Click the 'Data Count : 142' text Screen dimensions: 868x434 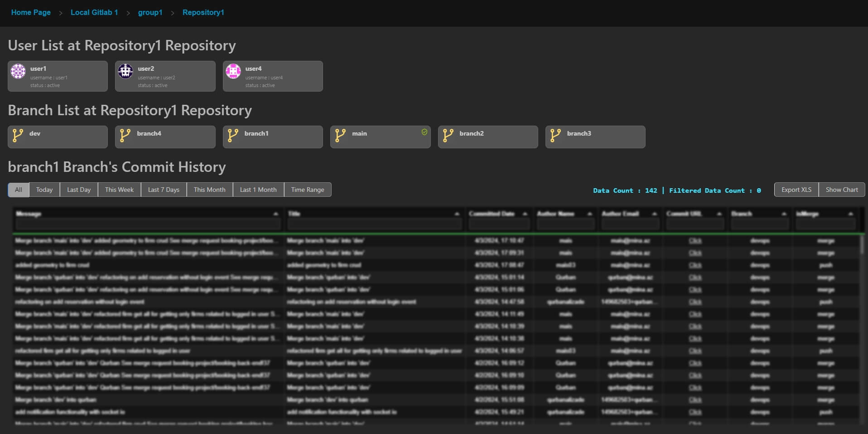pos(625,190)
